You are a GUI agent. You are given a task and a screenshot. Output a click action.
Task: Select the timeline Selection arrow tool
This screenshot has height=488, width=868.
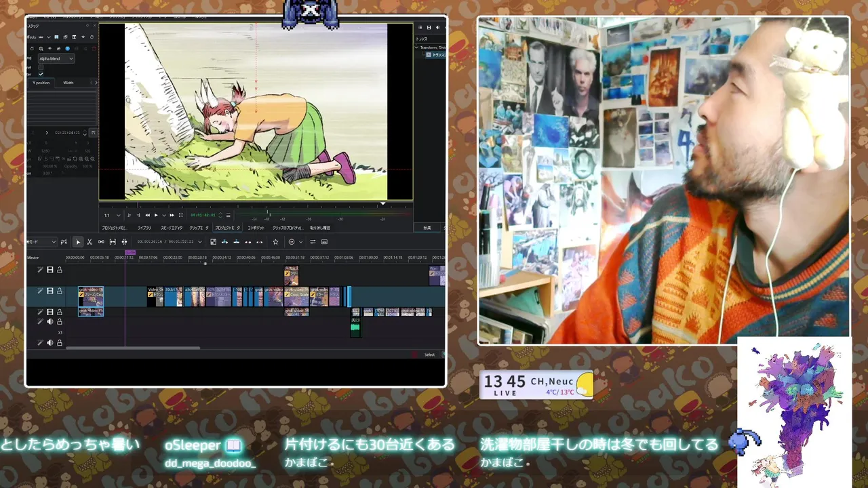(78, 242)
